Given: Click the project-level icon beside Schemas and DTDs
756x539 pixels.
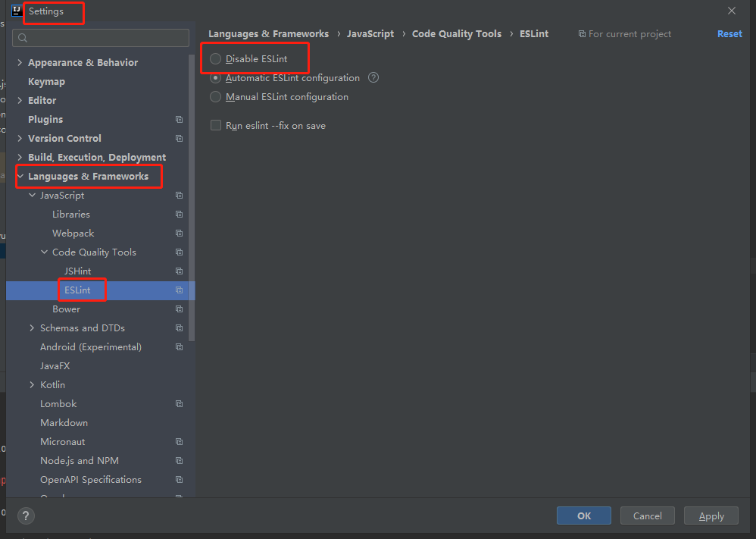Looking at the screenshot, I should 179,328.
